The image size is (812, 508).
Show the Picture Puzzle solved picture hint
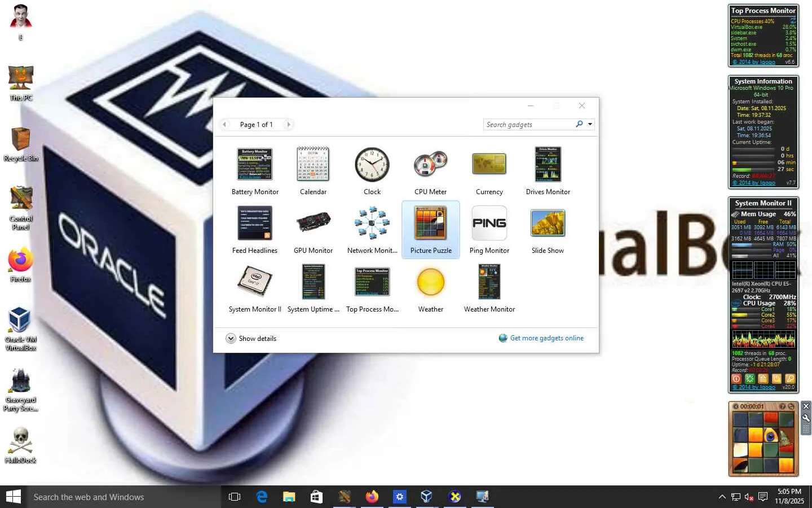tap(783, 406)
